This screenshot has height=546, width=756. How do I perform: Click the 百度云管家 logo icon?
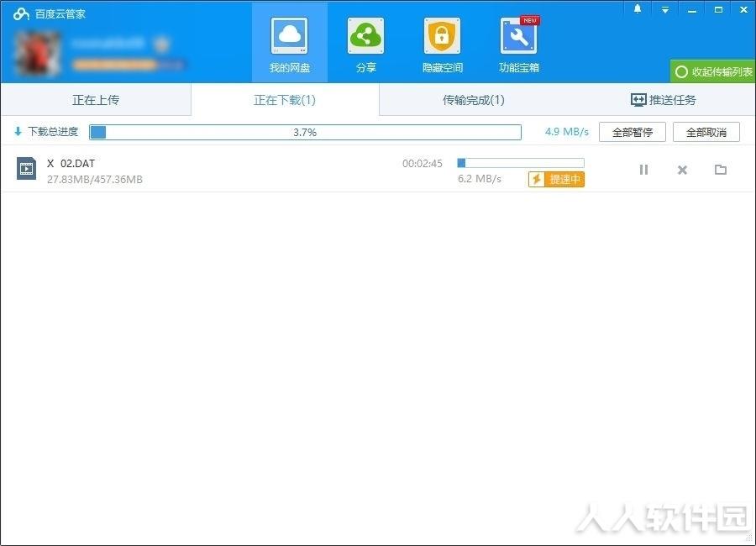click(x=21, y=13)
